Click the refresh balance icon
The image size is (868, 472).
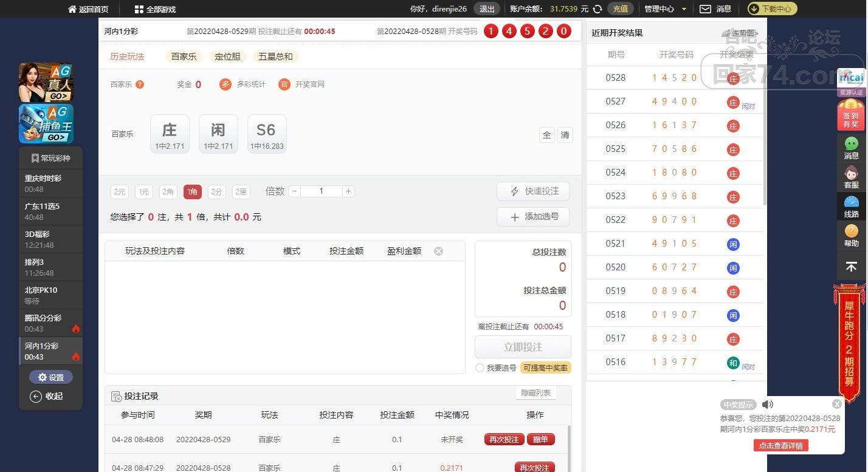(x=598, y=9)
